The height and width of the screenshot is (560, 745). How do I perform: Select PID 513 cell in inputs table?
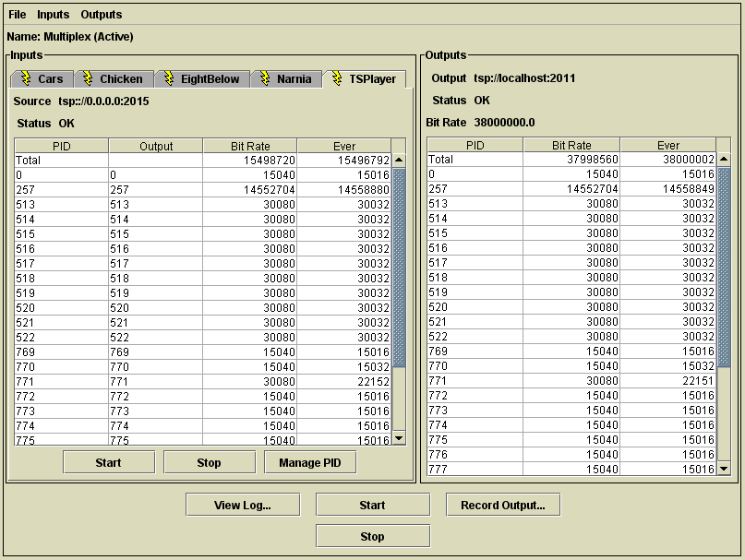61,204
